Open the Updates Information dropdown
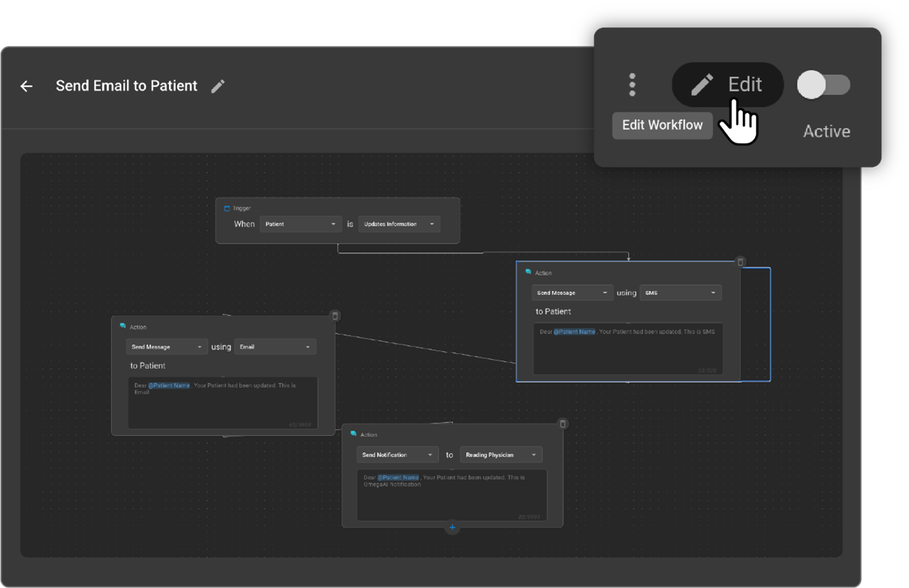Screen dimensions: 909x588 (399, 224)
